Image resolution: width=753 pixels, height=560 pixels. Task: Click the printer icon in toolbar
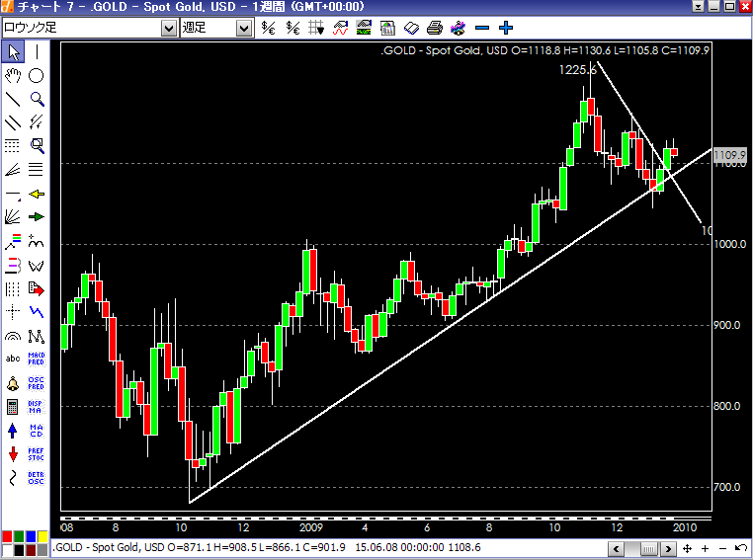[434, 29]
